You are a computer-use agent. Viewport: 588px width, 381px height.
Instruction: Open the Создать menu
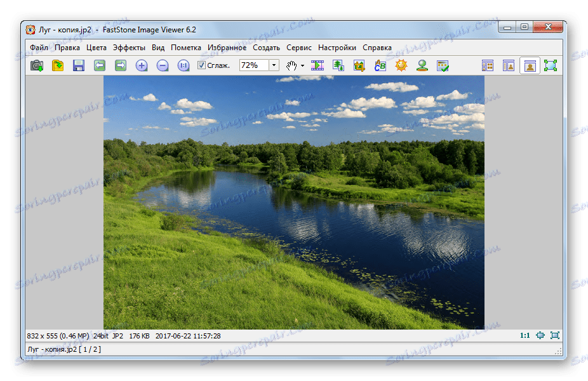point(266,48)
